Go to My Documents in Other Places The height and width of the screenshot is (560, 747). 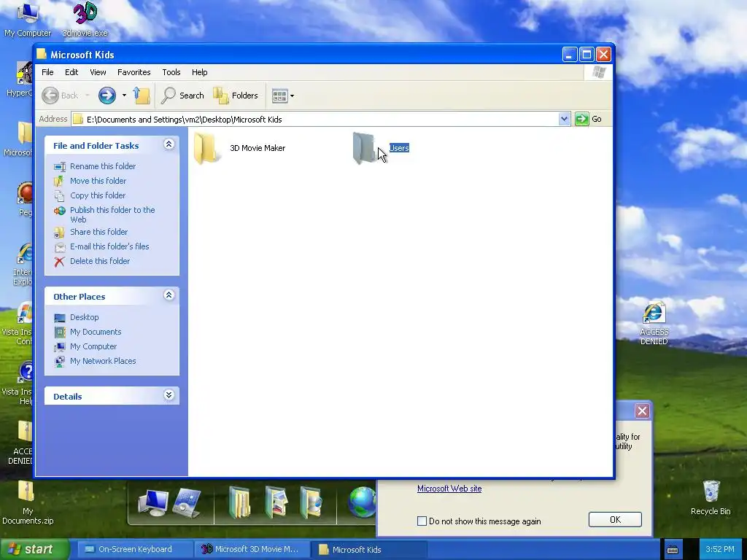[x=96, y=332]
